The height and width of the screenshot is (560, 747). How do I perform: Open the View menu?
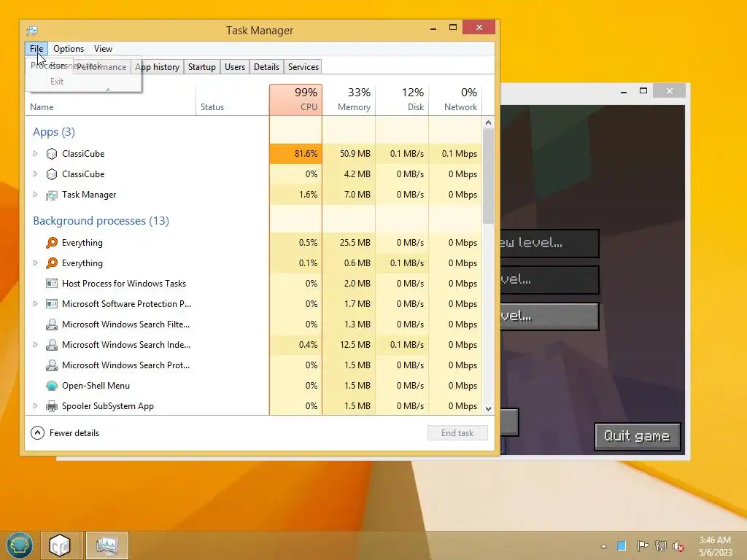pyautogui.click(x=103, y=49)
